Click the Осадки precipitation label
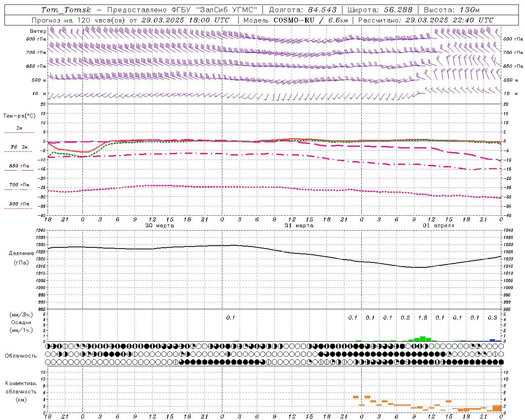This screenshot has height=420, width=525. 21,322
